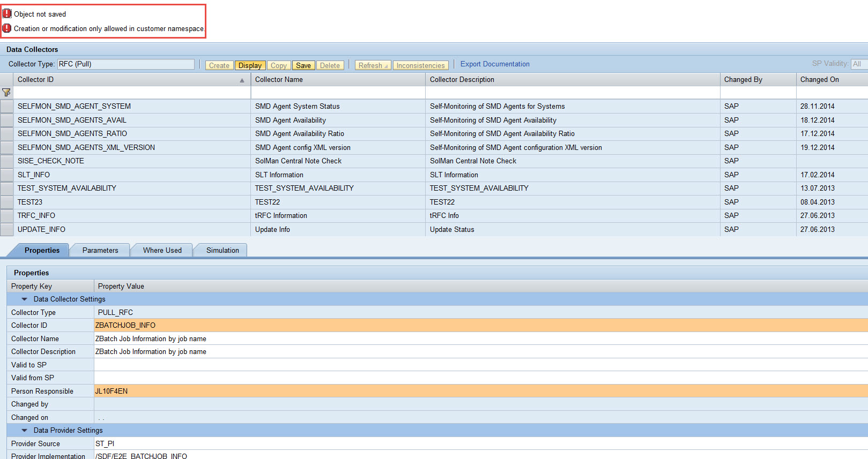868x459 pixels.
Task: Click the Property Value column header
Action: click(x=481, y=286)
